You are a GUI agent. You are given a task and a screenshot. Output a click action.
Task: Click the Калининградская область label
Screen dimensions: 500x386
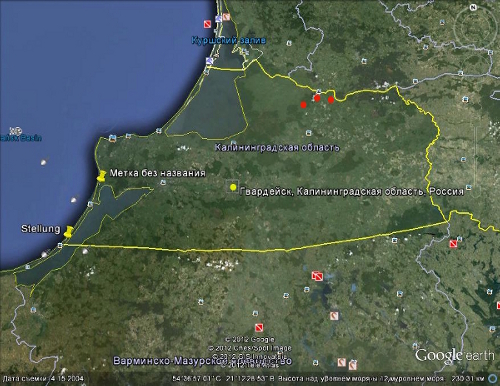(277, 147)
